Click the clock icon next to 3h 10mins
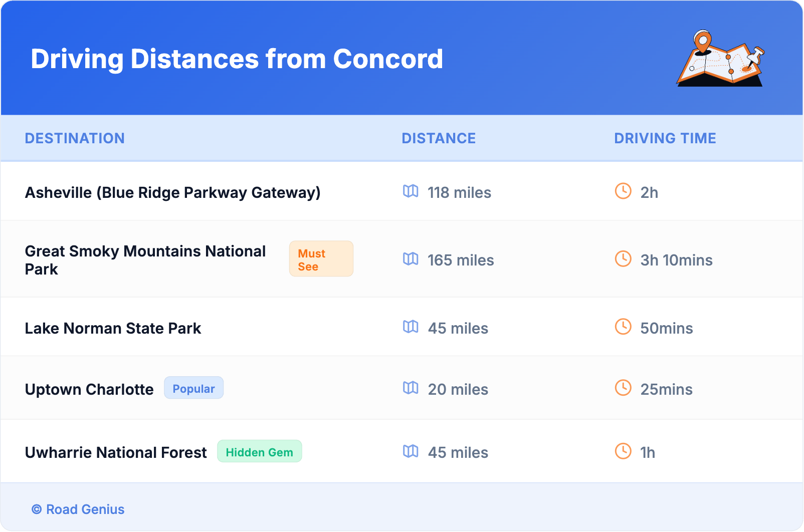 tap(623, 259)
